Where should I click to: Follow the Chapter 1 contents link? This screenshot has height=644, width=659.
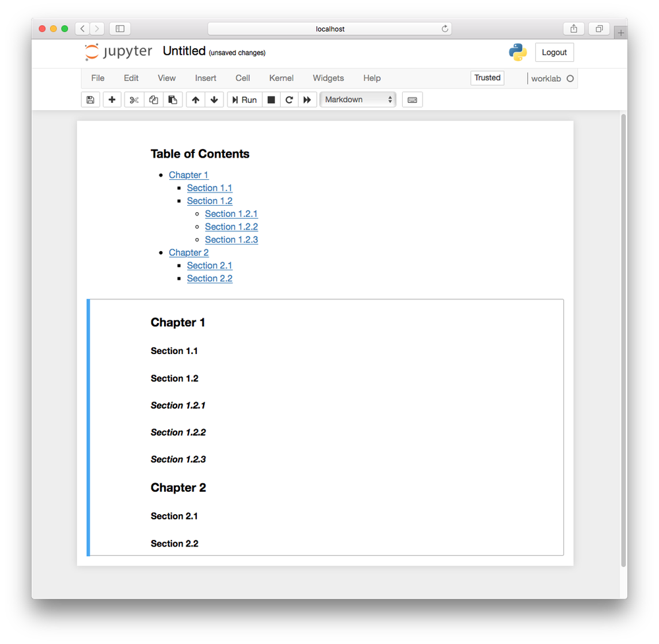click(x=188, y=175)
